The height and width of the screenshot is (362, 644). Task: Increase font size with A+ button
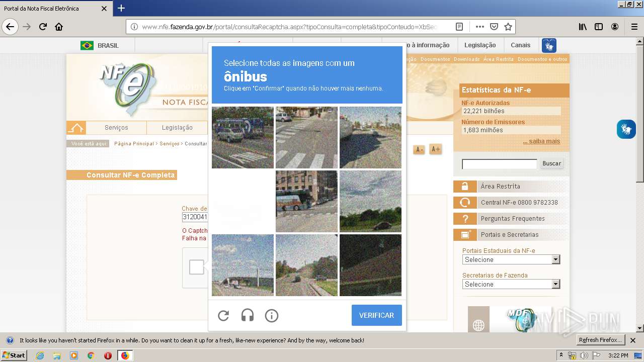(435, 149)
